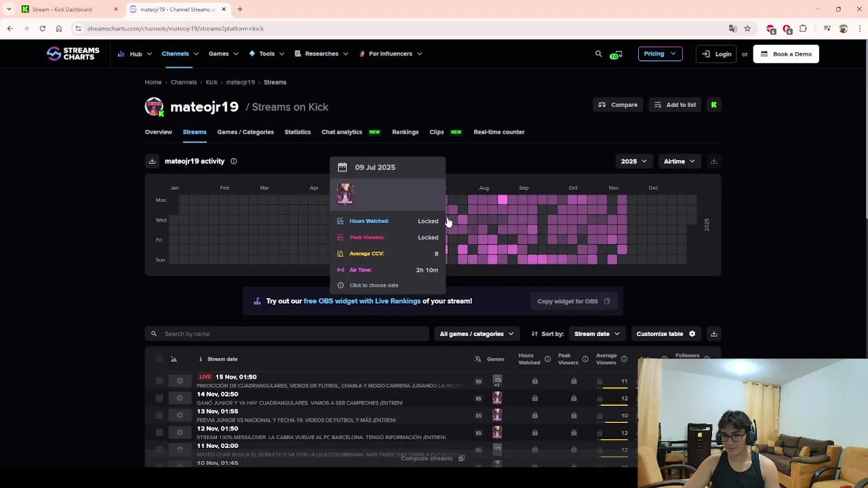Viewport: 868px width, 488px height.
Task: Switch to the Rankings tab
Action: 405,132
